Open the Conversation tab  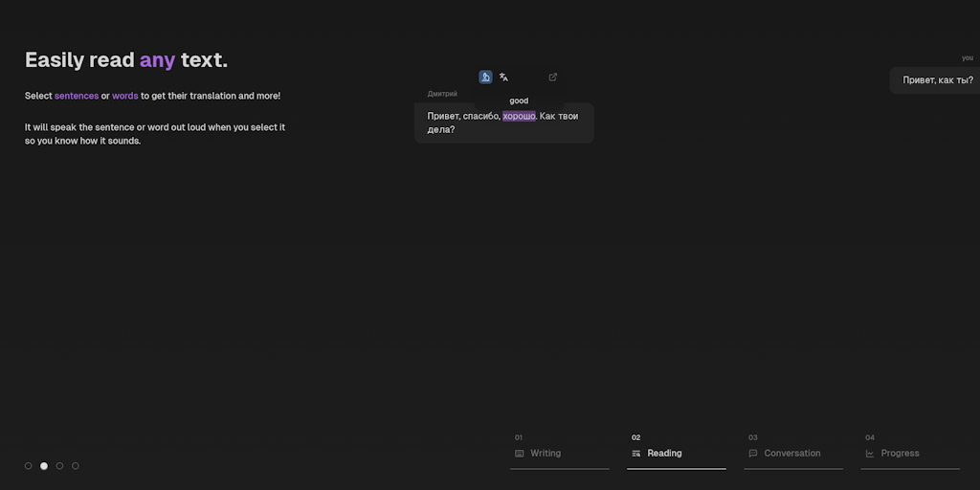pos(793,453)
